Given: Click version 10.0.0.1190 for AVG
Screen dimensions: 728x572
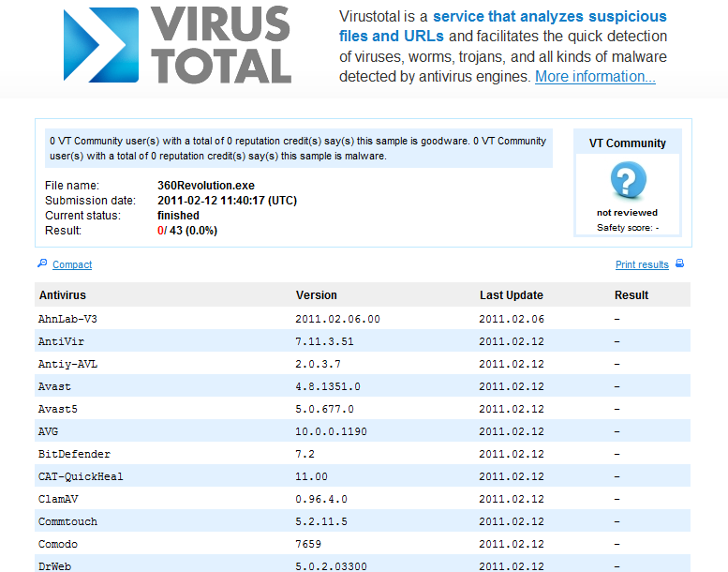Looking at the screenshot, I should point(331,431).
